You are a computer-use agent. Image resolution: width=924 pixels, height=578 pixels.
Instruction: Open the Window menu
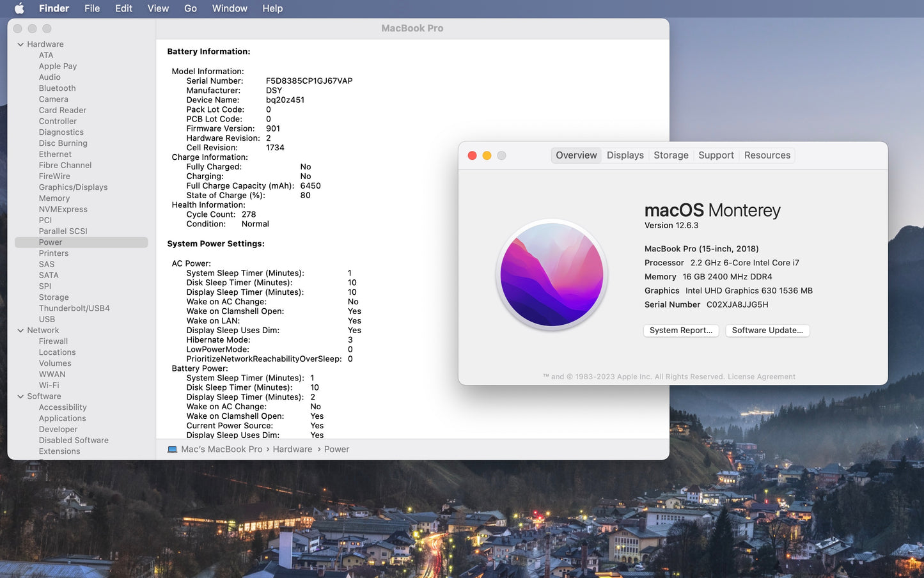tap(229, 8)
